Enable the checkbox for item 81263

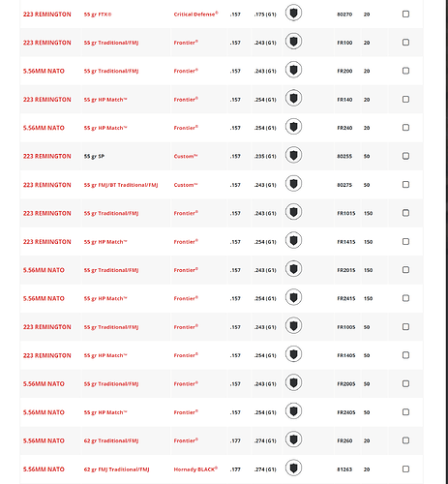click(x=405, y=469)
